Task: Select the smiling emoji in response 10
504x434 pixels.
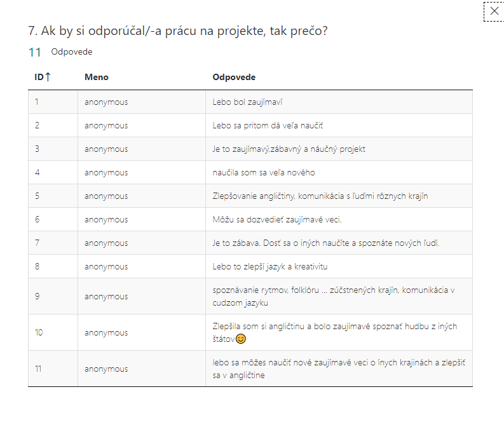Action: pyautogui.click(x=241, y=339)
